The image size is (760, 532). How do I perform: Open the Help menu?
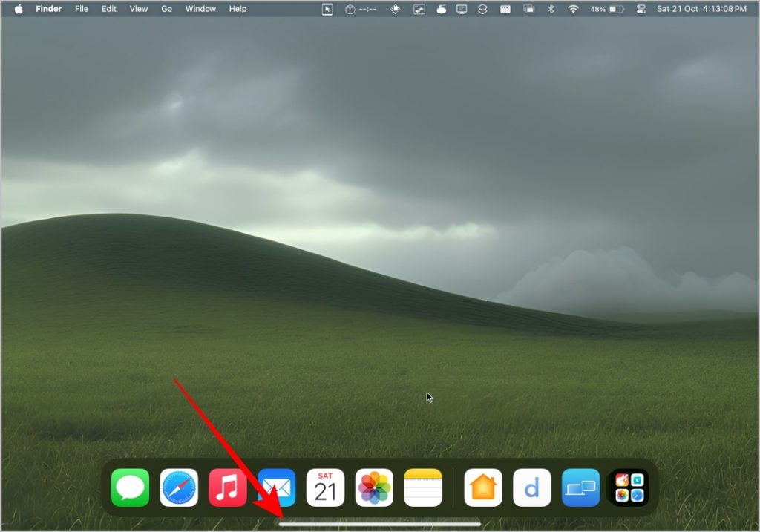237,9
